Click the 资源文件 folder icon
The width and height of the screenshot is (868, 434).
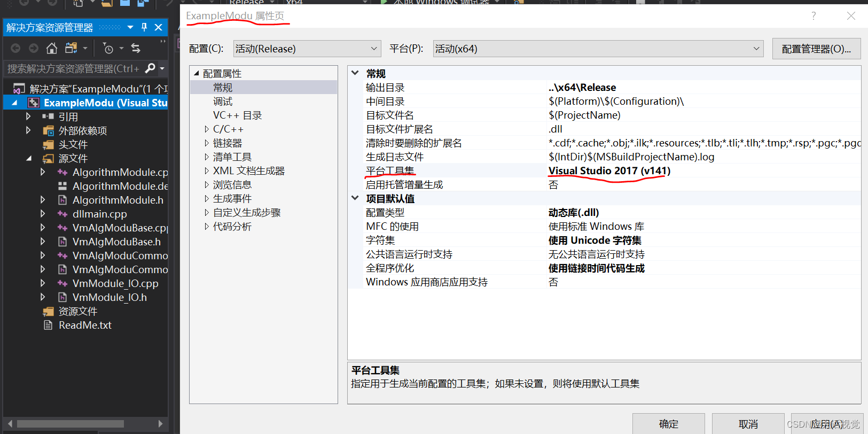[x=49, y=311]
